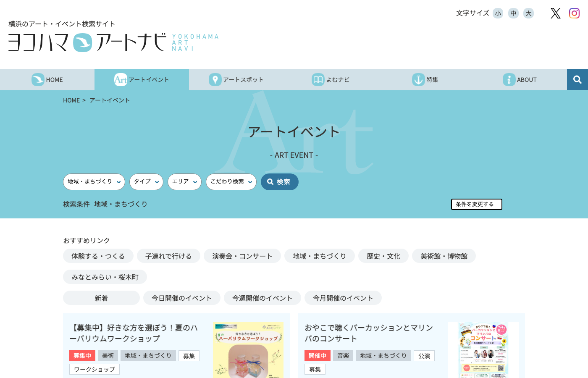Image resolution: width=588 pixels, height=378 pixels.
Task: Open the 夏のハーバリウムワークショップ event title
Action: click(x=134, y=333)
